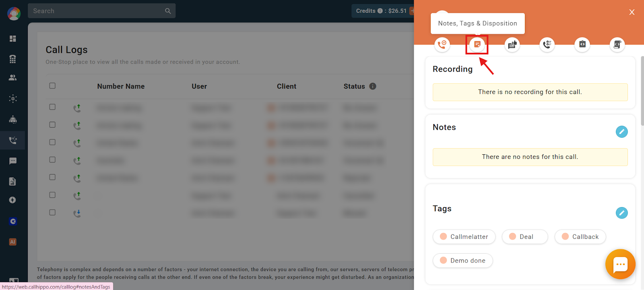
Task: Click the incoming call icon with blue arrow
Action: click(x=77, y=213)
